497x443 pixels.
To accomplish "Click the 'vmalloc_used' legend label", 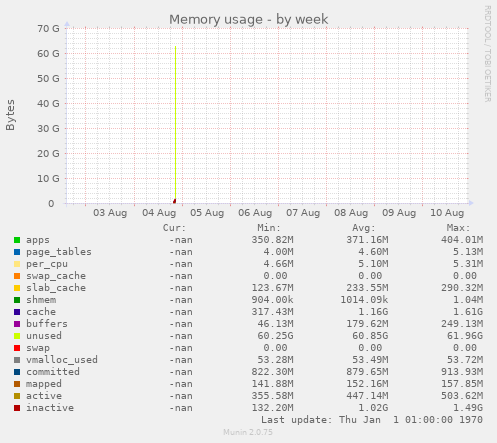I will 62,360.
